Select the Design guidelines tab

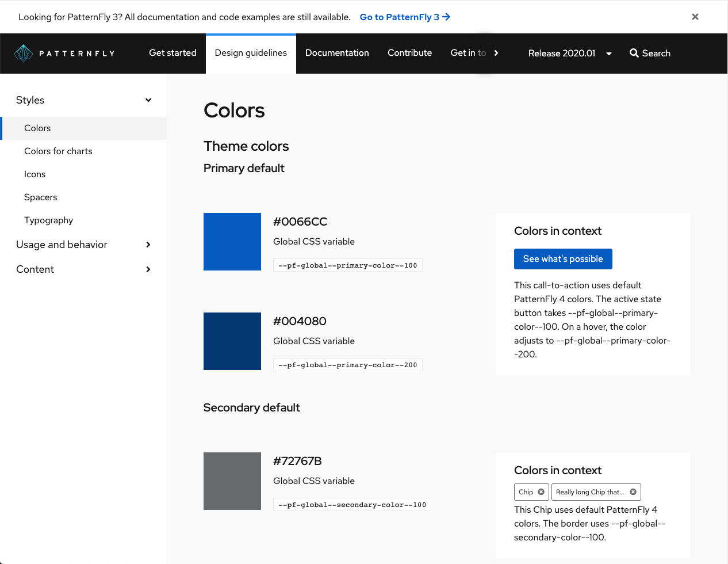(x=251, y=53)
